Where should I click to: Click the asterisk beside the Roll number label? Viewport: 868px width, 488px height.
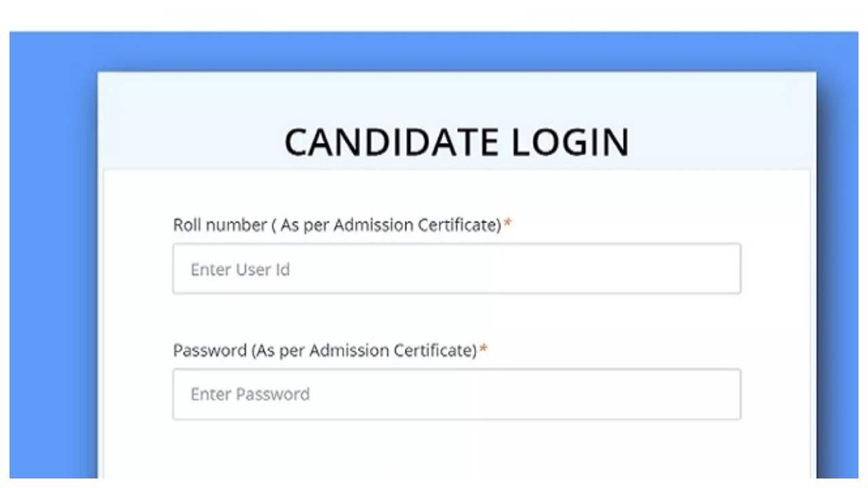tap(507, 225)
